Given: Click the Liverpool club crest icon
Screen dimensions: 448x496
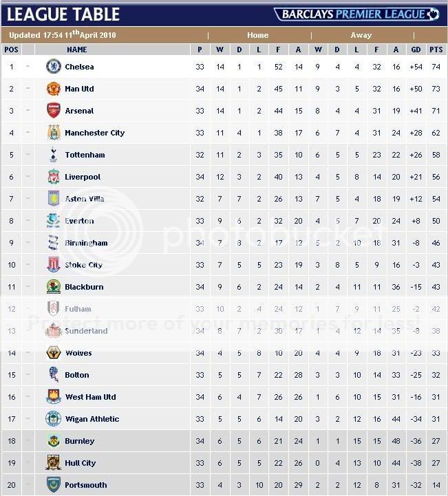Looking at the screenshot, I should coord(53,177).
